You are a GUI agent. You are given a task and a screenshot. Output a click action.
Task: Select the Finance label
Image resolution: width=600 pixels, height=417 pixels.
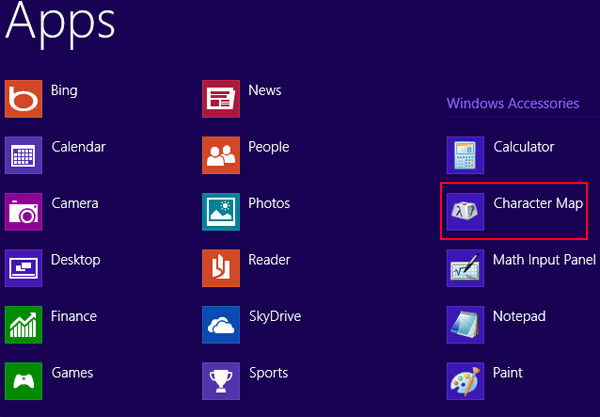tap(74, 316)
